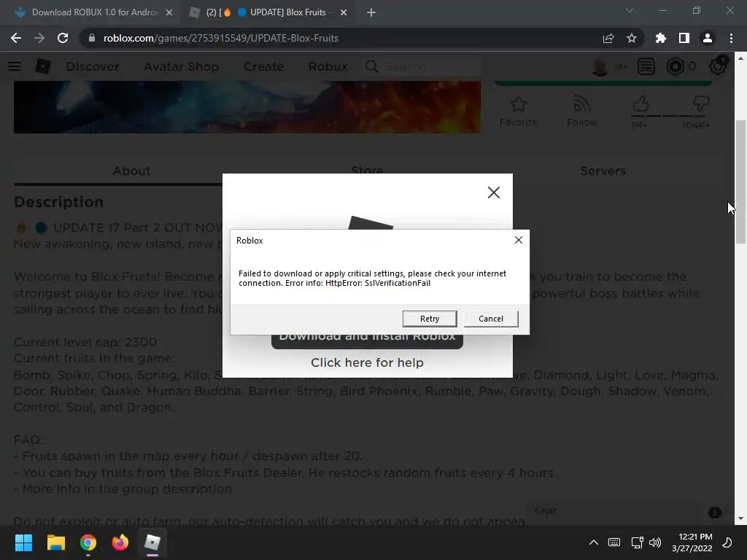Open Chrome profile avatar menu
Image resolution: width=747 pixels, height=560 pixels.
pyautogui.click(x=708, y=38)
